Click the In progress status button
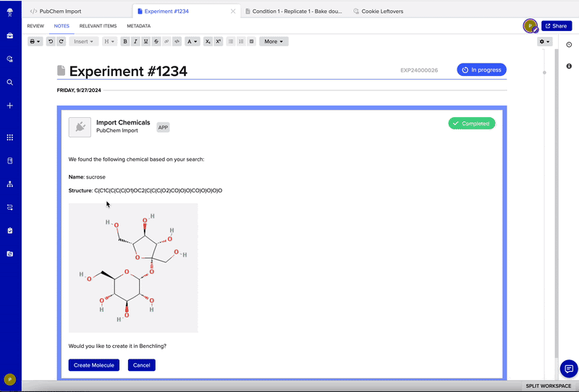The image size is (579, 392). (x=481, y=69)
